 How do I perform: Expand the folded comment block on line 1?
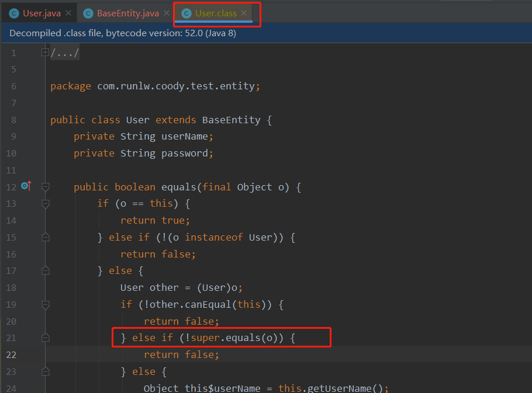45,52
